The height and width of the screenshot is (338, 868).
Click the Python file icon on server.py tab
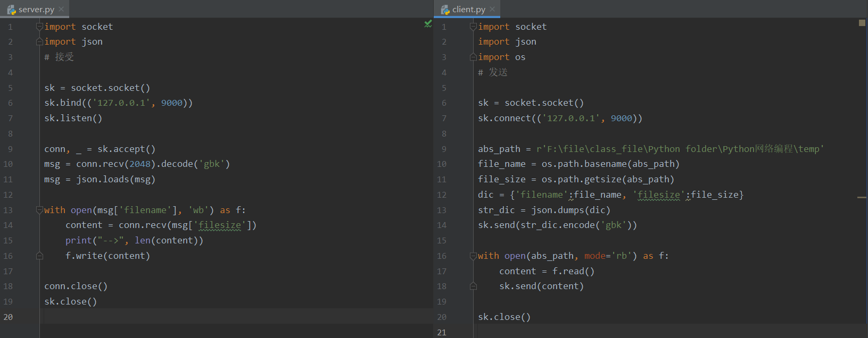tap(11, 10)
